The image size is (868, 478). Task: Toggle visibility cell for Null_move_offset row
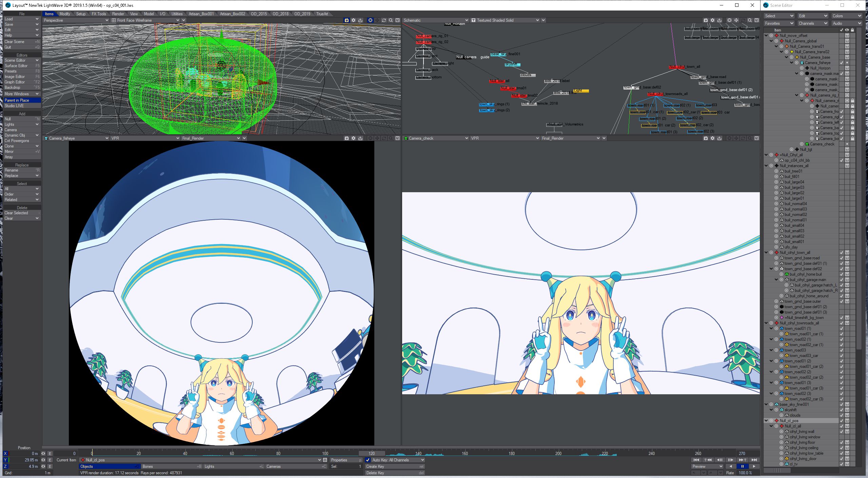847,36
